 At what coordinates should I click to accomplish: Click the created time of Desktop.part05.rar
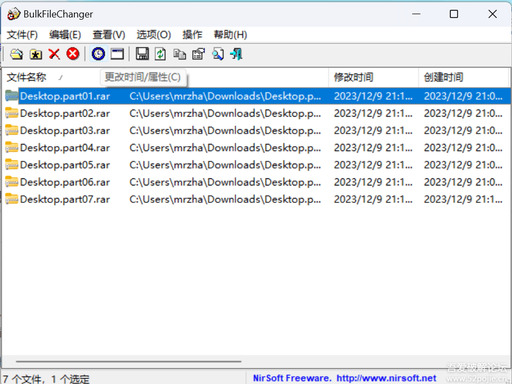click(463, 165)
